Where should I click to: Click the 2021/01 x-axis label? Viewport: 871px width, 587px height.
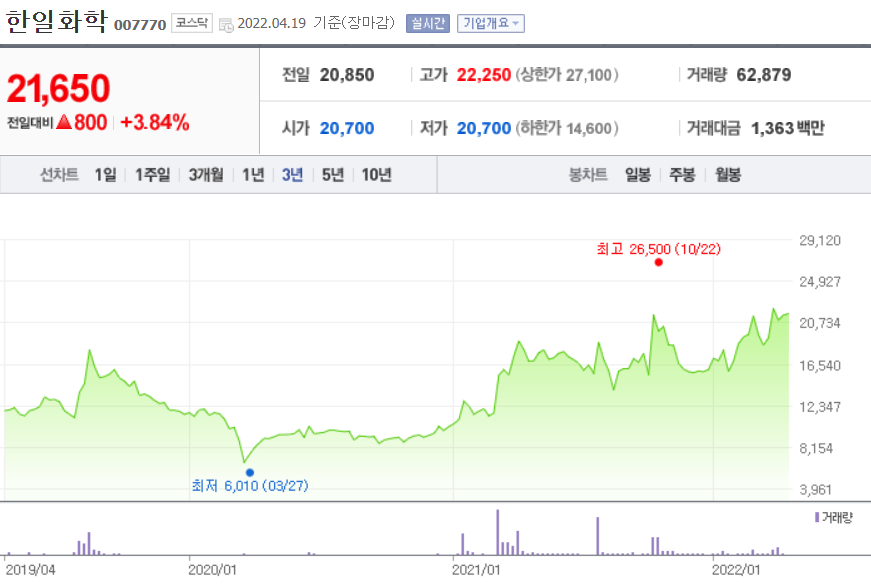click(476, 570)
